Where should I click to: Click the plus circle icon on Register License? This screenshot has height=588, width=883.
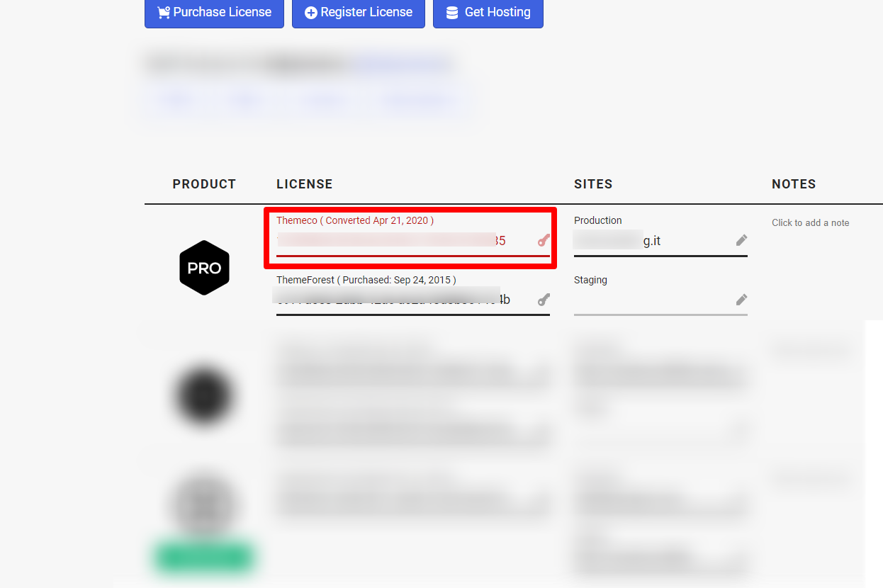pyautogui.click(x=311, y=13)
